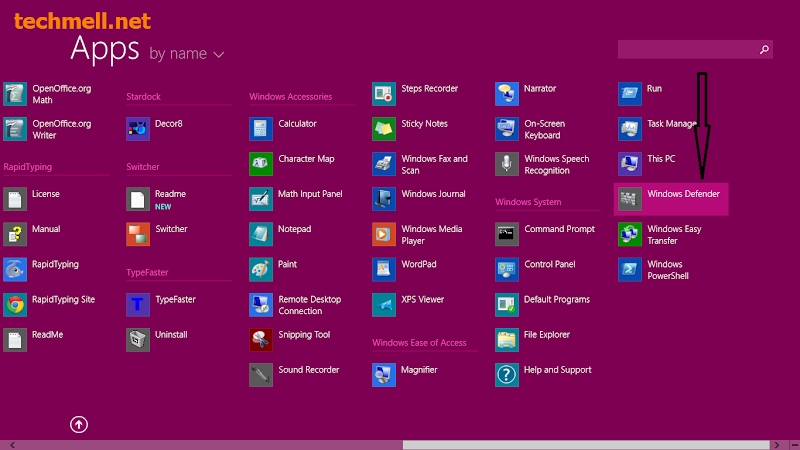
Task: Launch the File Explorer icon
Action: tap(507, 340)
